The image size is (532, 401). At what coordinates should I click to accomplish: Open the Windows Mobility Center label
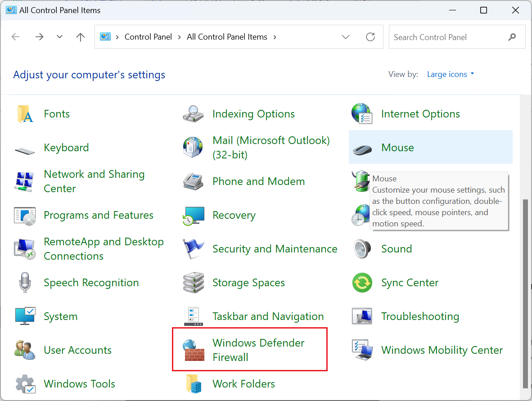click(442, 350)
